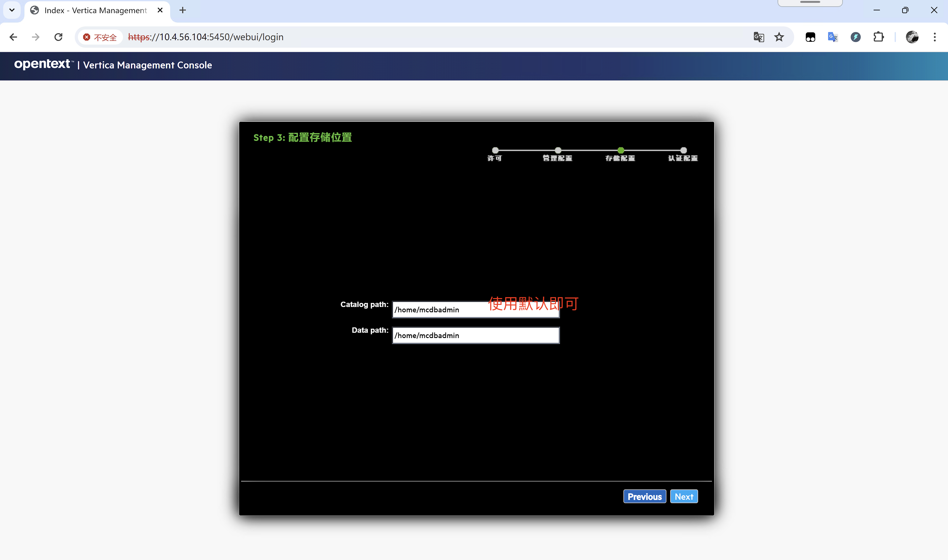
Task: Open the extensions puzzle icon
Action: [x=879, y=37]
